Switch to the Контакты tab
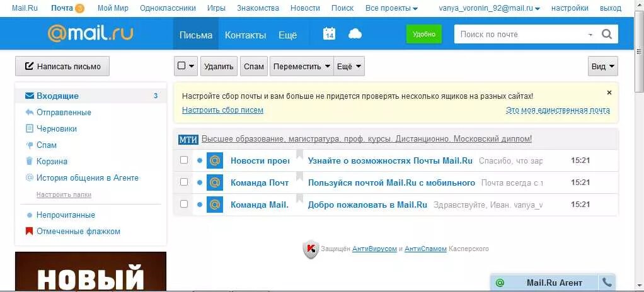Viewport: 644px width, 292px height. point(245,35)
